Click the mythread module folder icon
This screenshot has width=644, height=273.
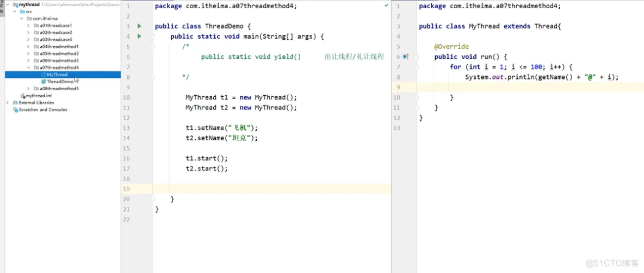(x=16, y=4)
